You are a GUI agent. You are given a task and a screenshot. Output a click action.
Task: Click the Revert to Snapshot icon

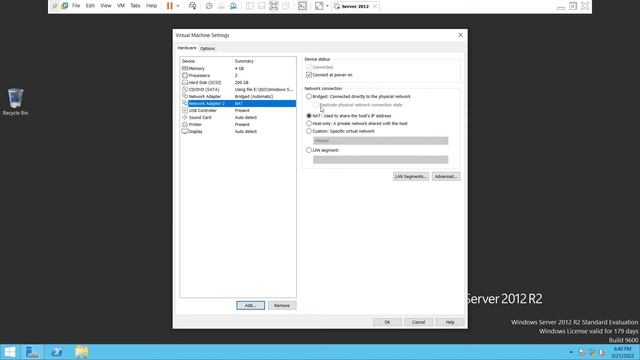point(221,6)
